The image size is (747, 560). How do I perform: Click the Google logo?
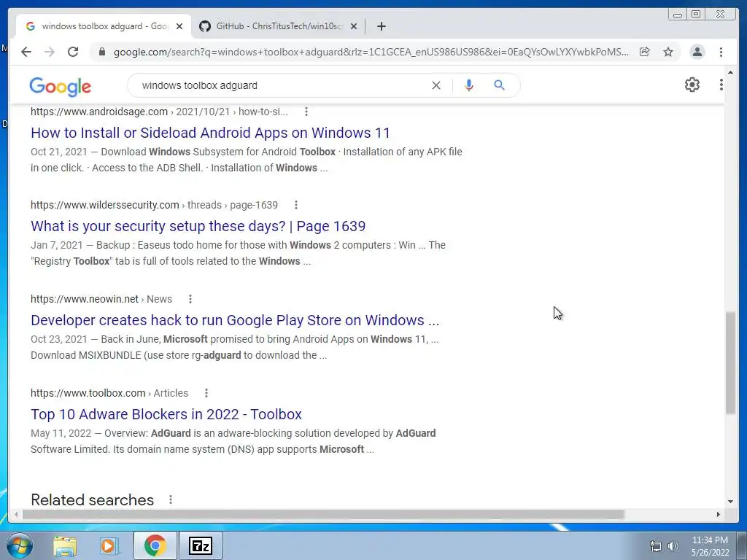tap(60, 86)
